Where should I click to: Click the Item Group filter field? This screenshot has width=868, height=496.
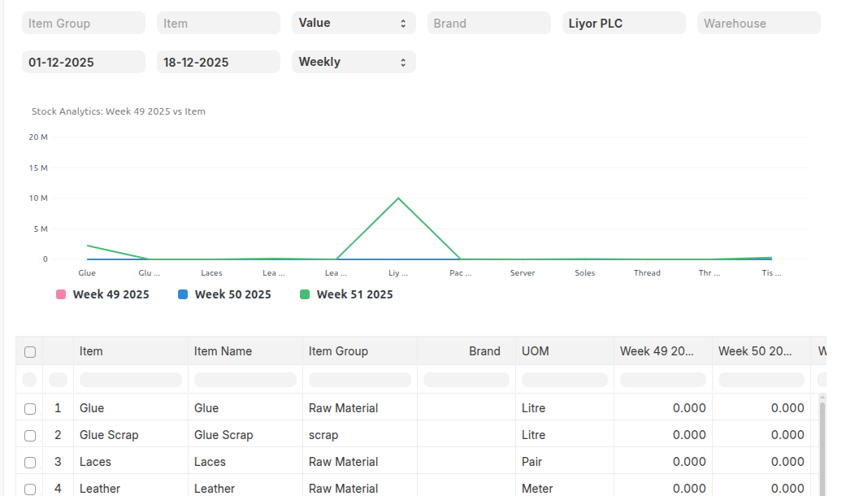click(x=84, y=24)
